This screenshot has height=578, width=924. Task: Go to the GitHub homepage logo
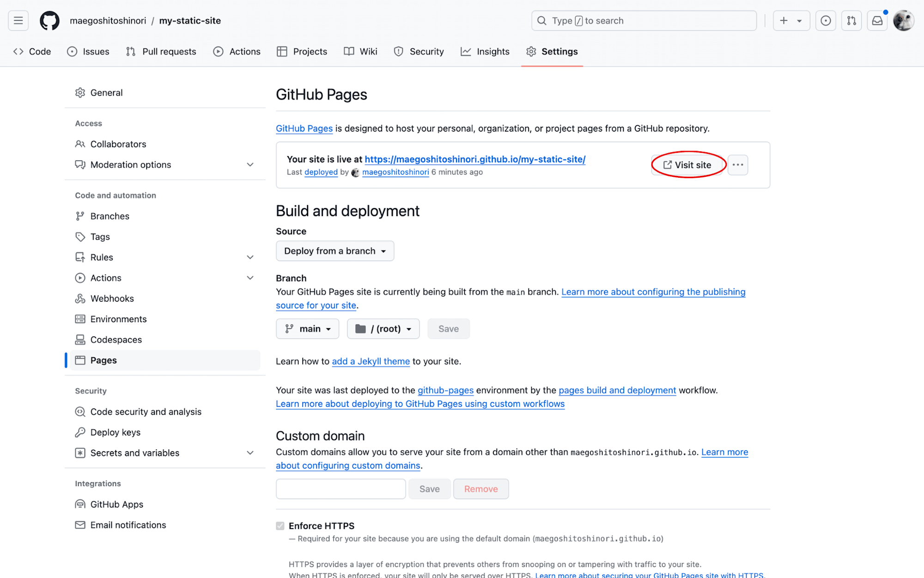[49, 21]
